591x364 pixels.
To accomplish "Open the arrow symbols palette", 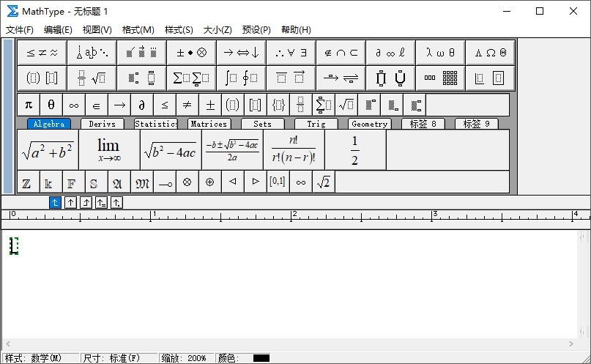I will tap(241, 53).
